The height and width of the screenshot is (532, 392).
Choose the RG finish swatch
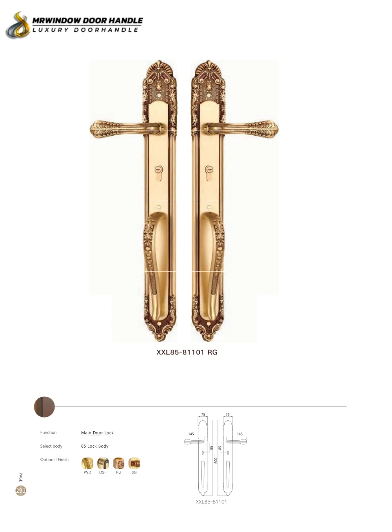pos(119,463)
